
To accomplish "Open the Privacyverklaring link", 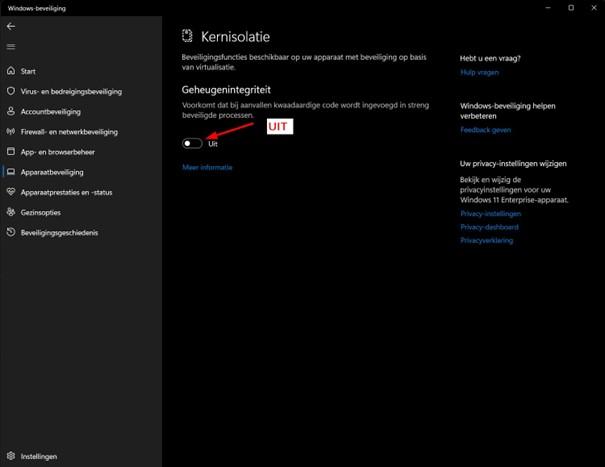I will coord(487,240).
